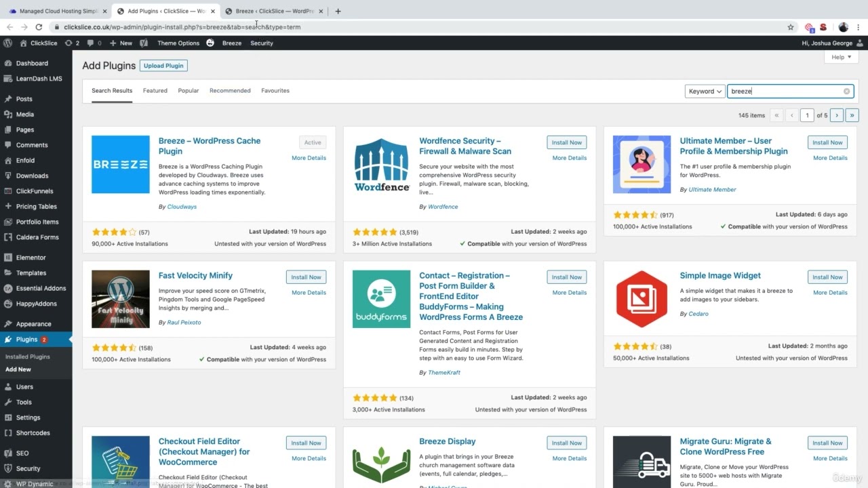Click the Yoast SEO icon in admin bar
Screen dimensions: 868x488
point(144,43)
